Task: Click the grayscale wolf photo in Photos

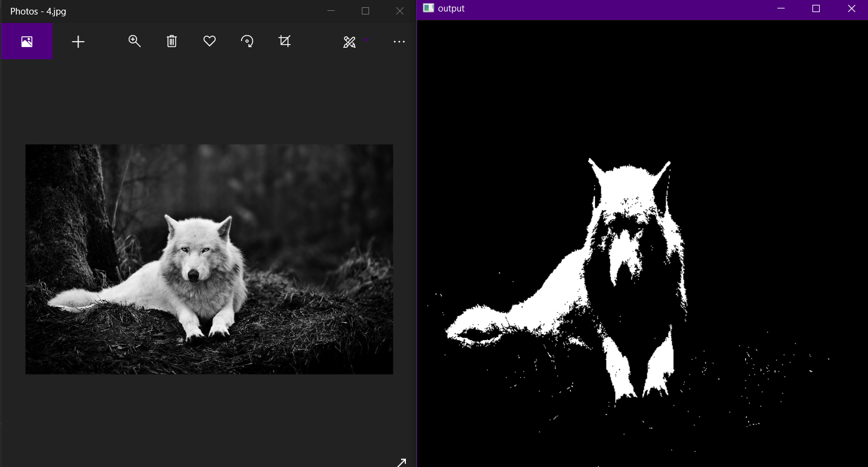Action: (209, 259)
